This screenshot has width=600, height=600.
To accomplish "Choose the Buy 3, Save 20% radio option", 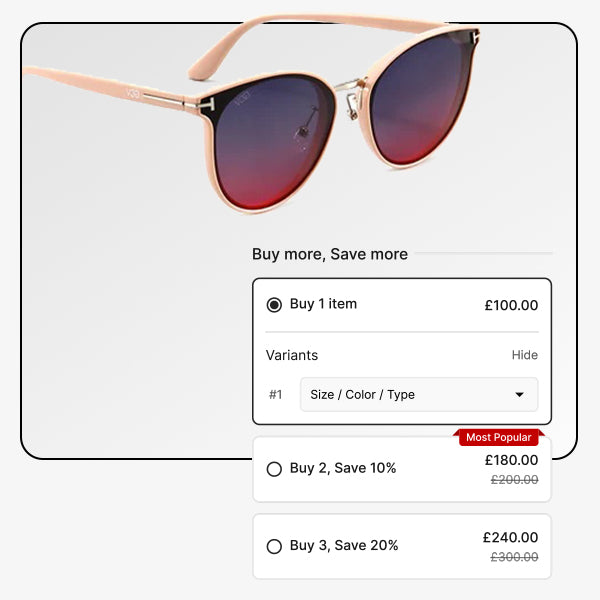I will (274, 546).
